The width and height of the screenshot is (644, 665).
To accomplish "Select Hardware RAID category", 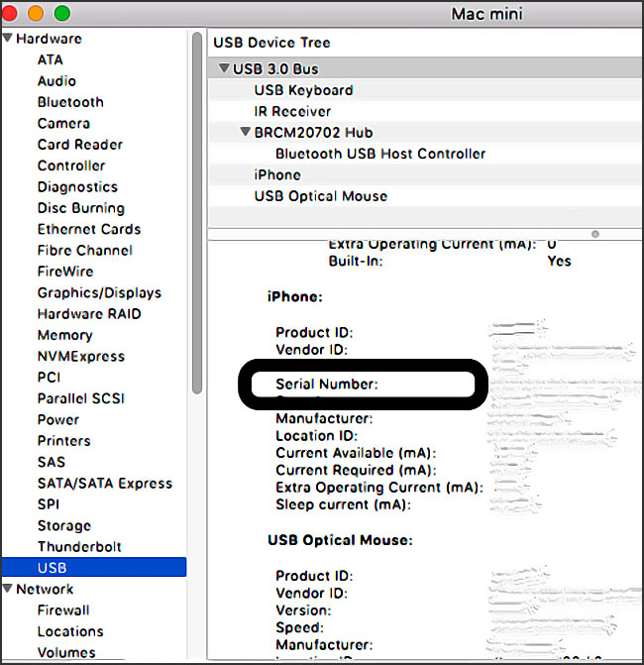I will [x=89, y=314].
